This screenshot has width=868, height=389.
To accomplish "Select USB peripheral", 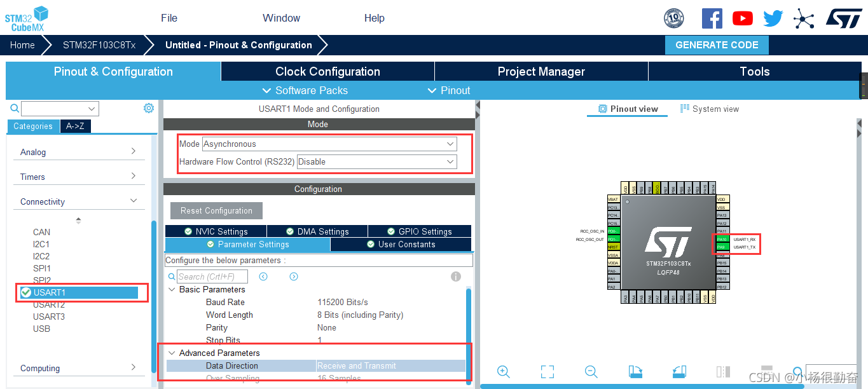I will coord(41,329).
